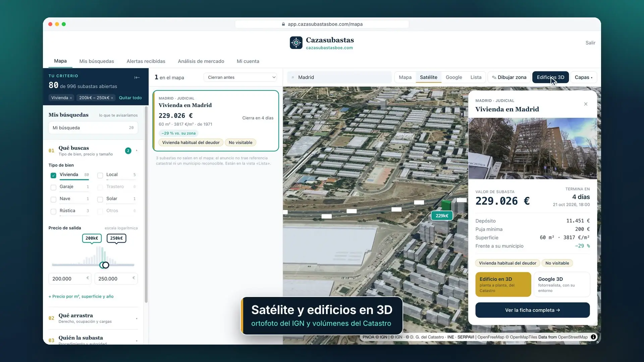Click the search magnifier icon beside Madrid
The width and height of the screenshot is (644, 362).
click(293, 77)
